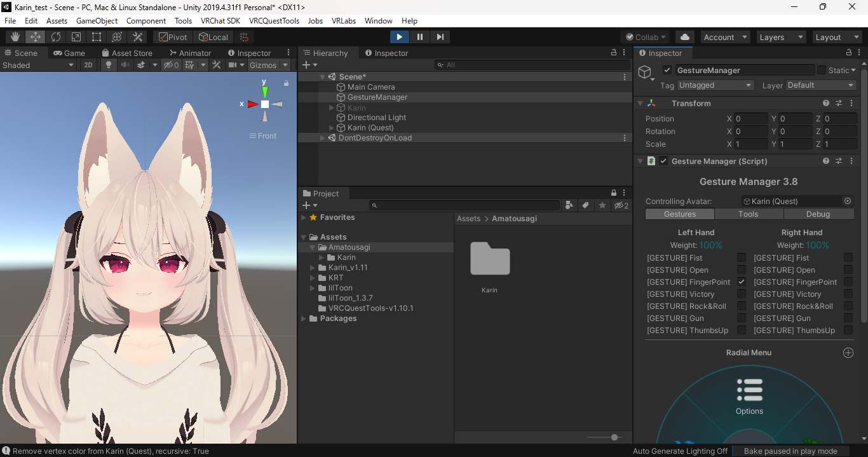Lock the Project panel with the padlock

613,192
